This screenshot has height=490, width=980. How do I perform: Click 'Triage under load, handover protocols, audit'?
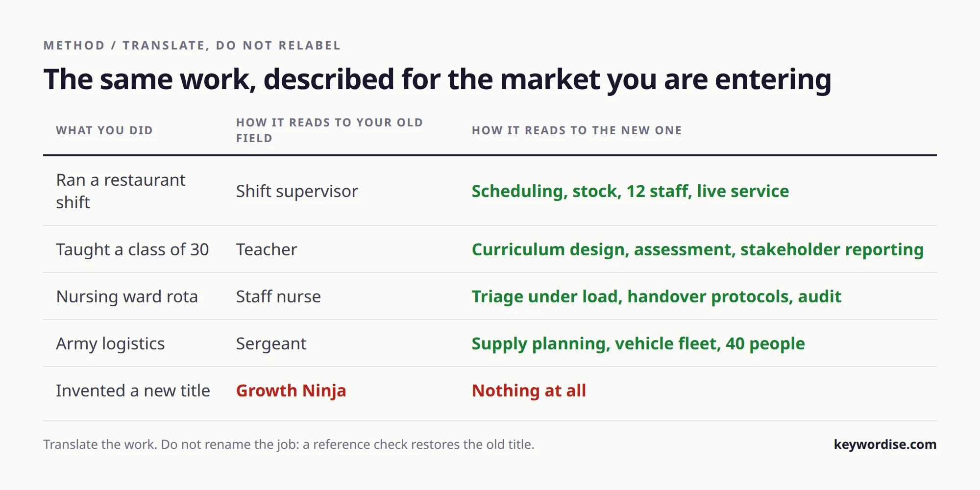click(x=656, y=296)
